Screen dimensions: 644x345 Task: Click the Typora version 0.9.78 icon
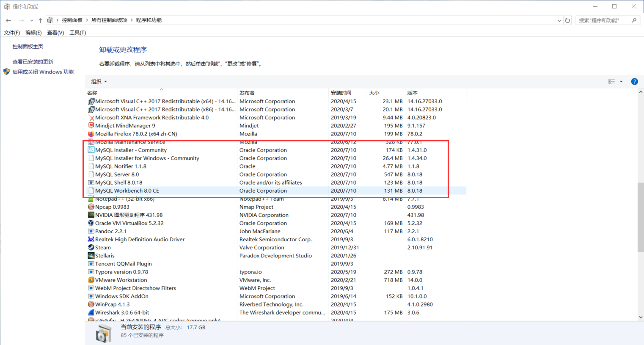tap(91, 272)
